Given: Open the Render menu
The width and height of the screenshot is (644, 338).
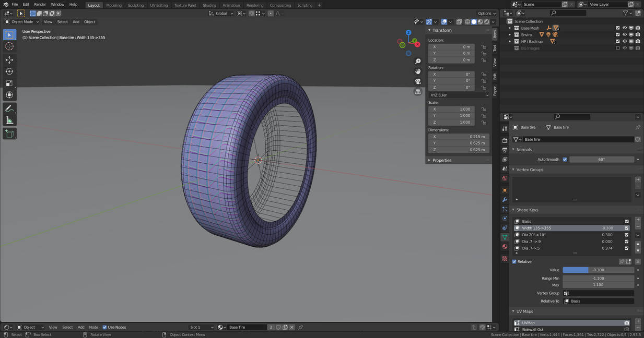Looking at the screenshot, I should point(40,5).
